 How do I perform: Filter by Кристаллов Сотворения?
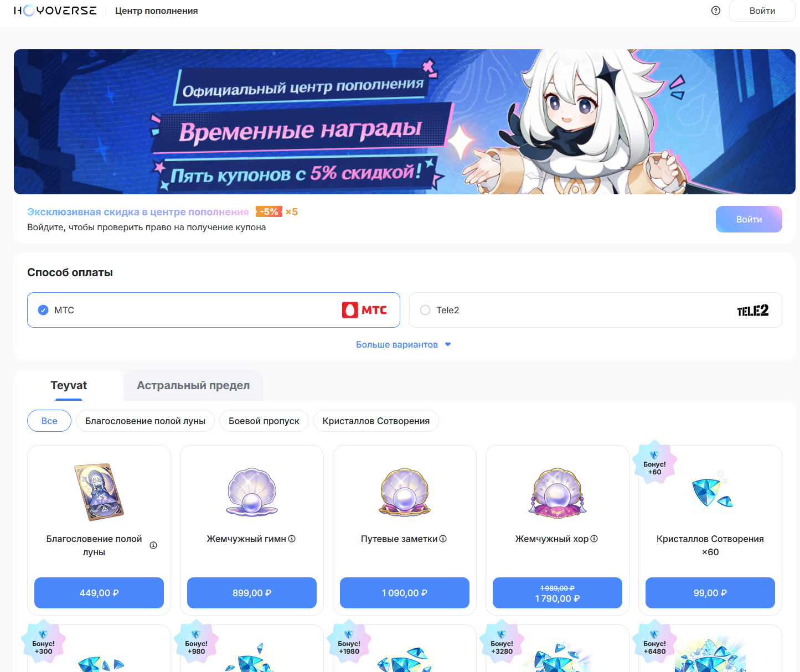coord(376,421)
